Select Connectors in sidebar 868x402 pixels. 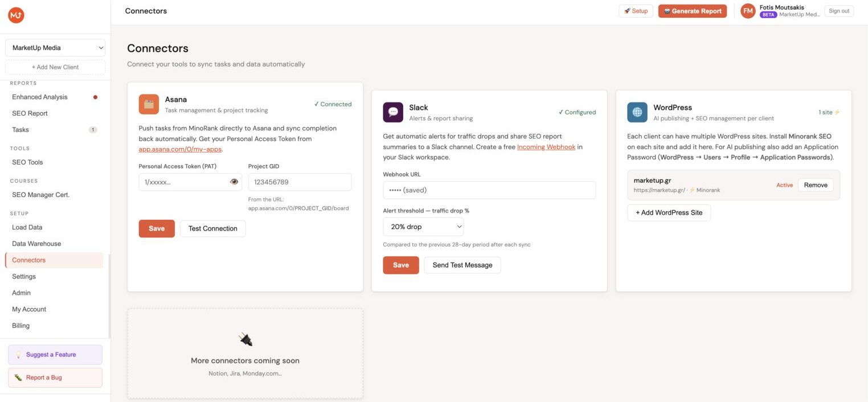point(54,260)
